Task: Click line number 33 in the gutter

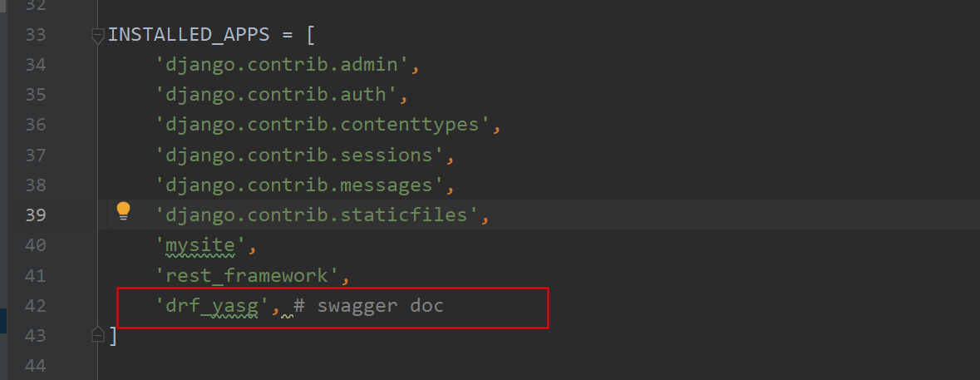Action: tap(36, 35)
